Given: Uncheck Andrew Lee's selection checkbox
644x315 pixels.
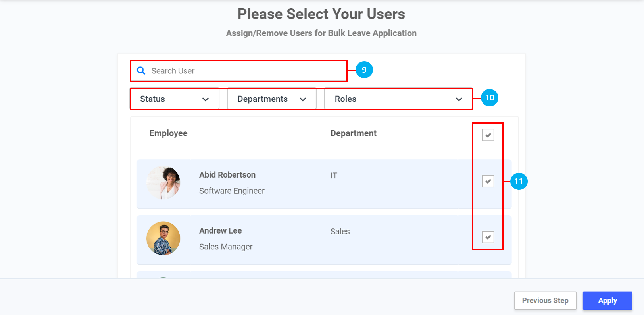Looking at the screenshot, I should (x=488, y=237).
